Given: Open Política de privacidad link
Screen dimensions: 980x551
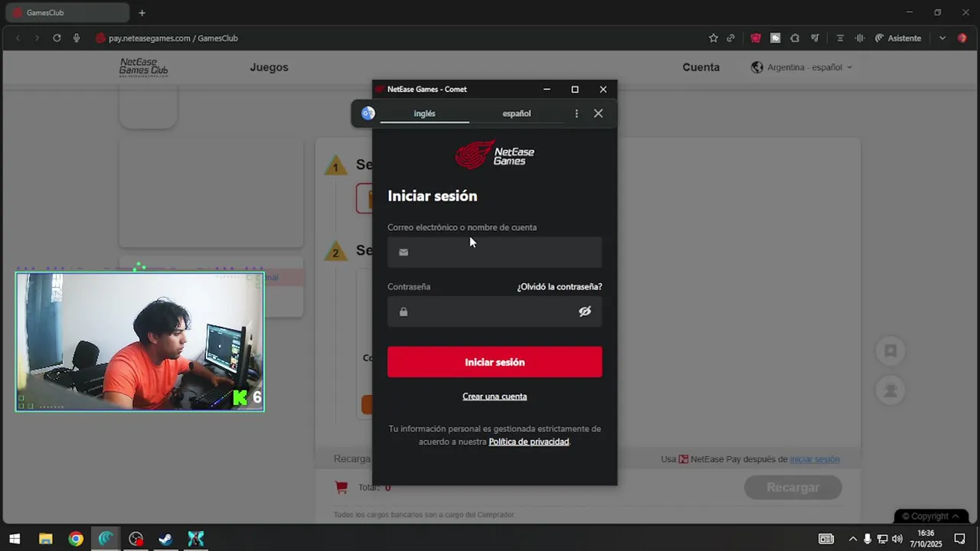Looking at the screenshot, I should [529, 442].
